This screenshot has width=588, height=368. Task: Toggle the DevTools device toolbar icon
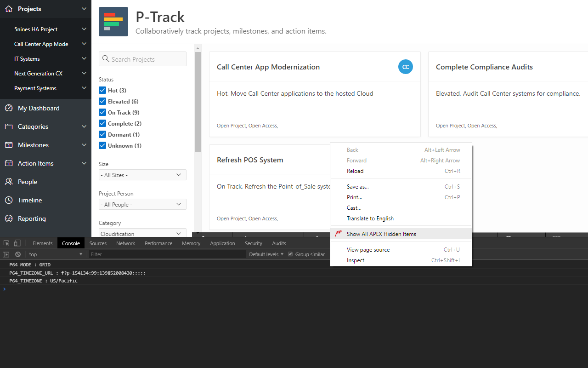coord(17,243)
